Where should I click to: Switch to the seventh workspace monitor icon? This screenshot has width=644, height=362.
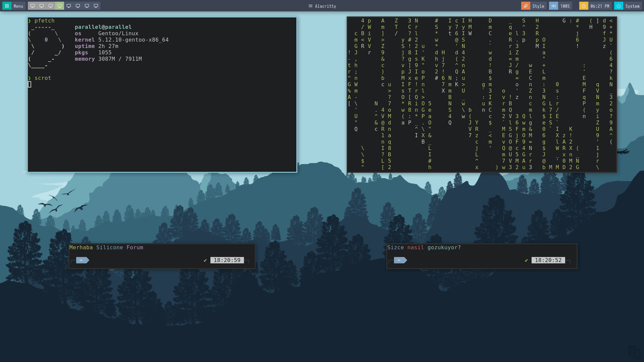tap(87, 6)
